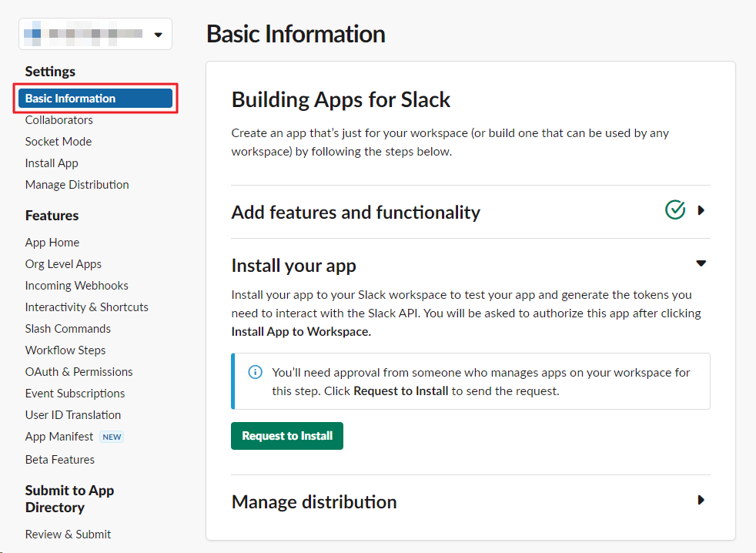Image resolution: width=756 pixels, height=553 pixels.
Task: Open Workflow Steps page
Action: pyautogui.click(x=65, y=350)
